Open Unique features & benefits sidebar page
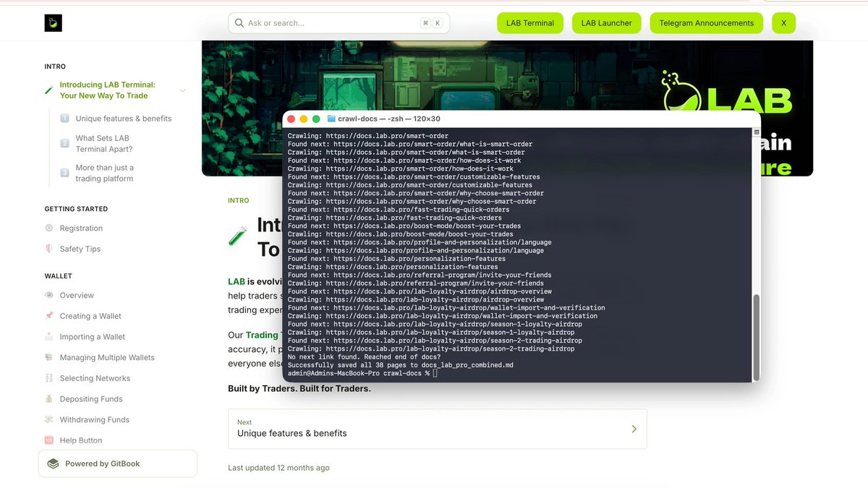The image size is (868, 488). pyautogui.click(x=124, y=119)
